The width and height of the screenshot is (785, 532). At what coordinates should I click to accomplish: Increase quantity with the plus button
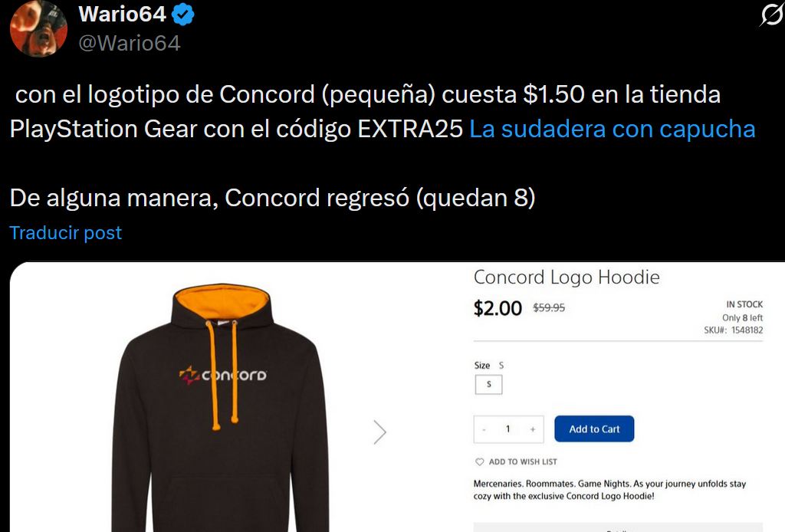click(x=533, y=429)
